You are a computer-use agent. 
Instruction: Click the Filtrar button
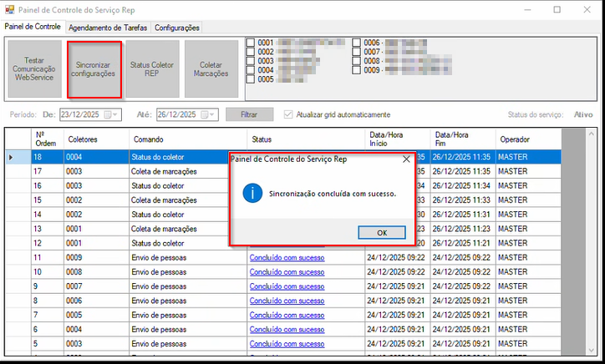point(249,114)
